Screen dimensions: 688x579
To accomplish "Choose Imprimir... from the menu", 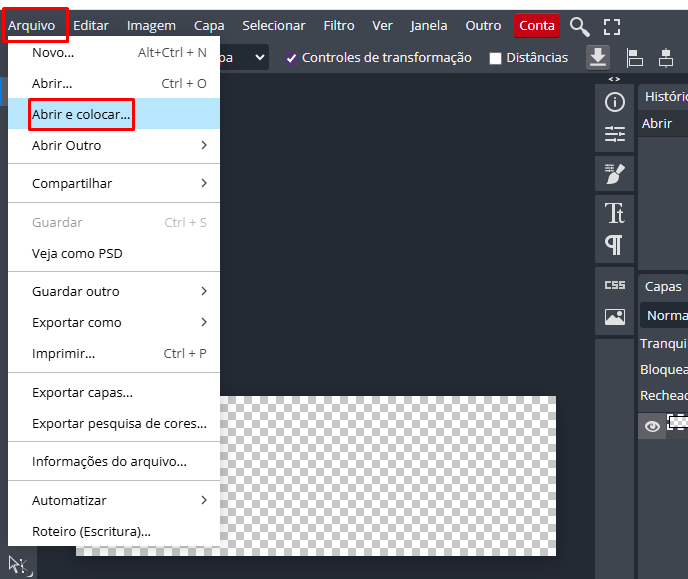I will pyautogui.click(x=114, y=354).
